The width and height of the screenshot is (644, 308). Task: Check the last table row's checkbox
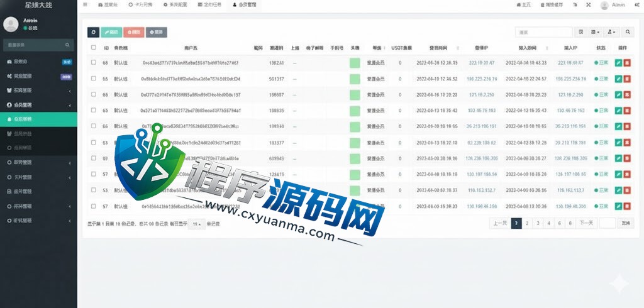94,206
